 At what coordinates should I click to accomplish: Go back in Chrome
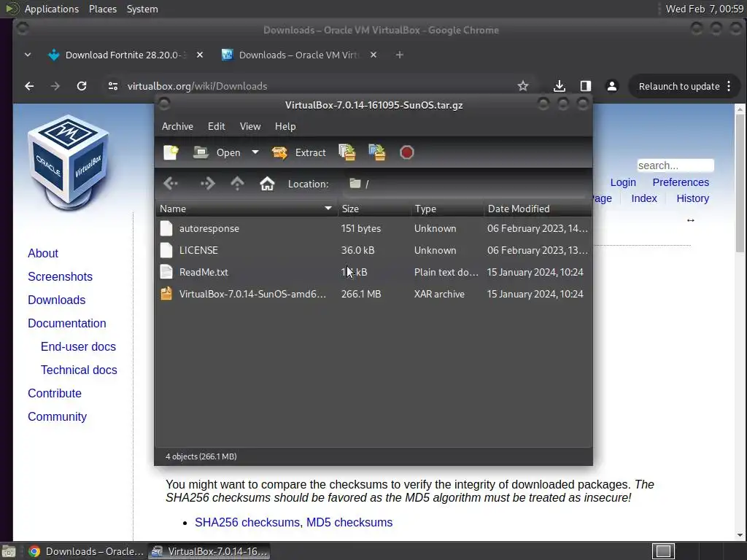29,86
